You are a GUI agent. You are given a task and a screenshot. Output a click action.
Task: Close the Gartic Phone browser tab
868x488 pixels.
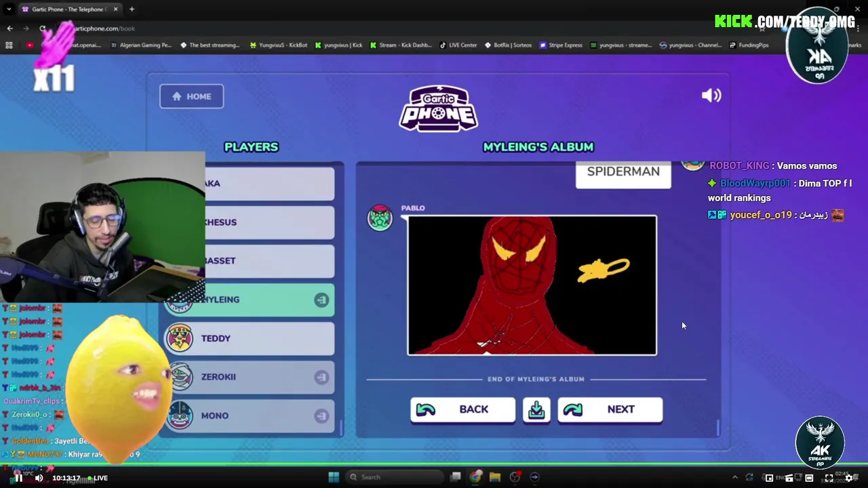tap(115, 9)
